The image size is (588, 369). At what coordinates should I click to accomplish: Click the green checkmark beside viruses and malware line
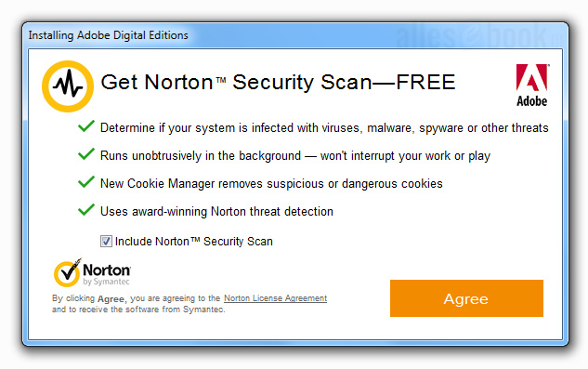(x=86, y=126)
